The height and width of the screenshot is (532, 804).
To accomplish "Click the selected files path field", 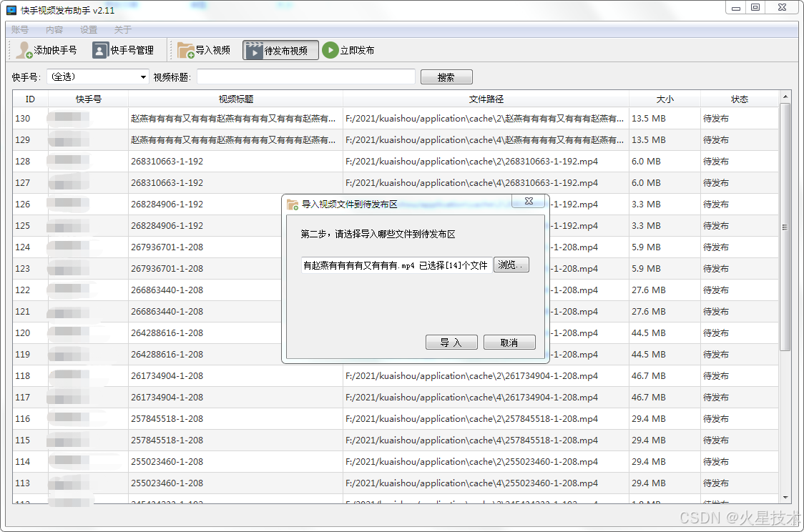I will [x=396, y=265].
